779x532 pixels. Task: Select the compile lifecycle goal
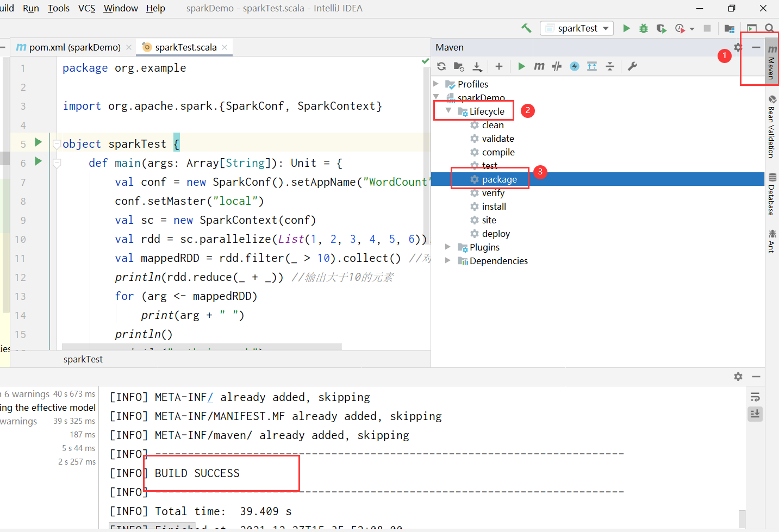pos(498,152)
